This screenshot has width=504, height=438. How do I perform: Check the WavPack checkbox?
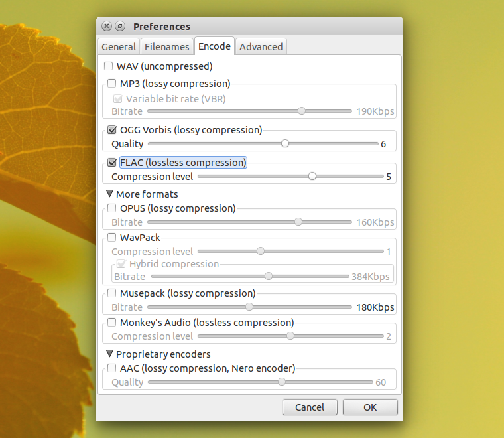111,238
